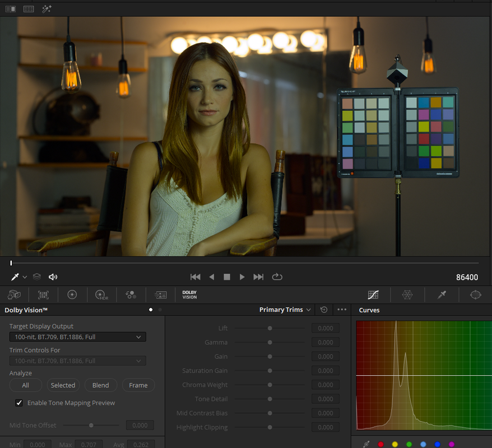Click the Gamma slider handle

click(x=270, y=342)
